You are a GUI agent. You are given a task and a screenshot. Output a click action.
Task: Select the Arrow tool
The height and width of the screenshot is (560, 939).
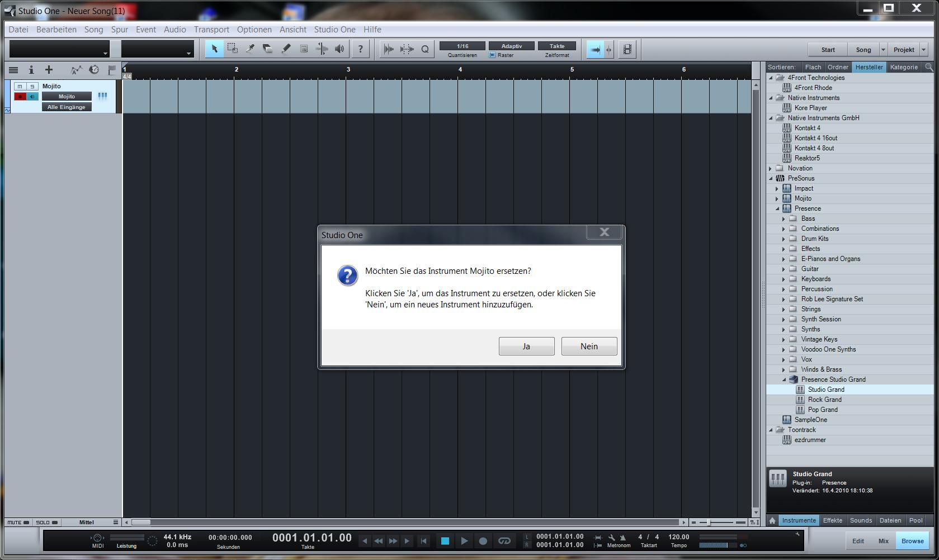pyautogui.click(x=214, y=49)
